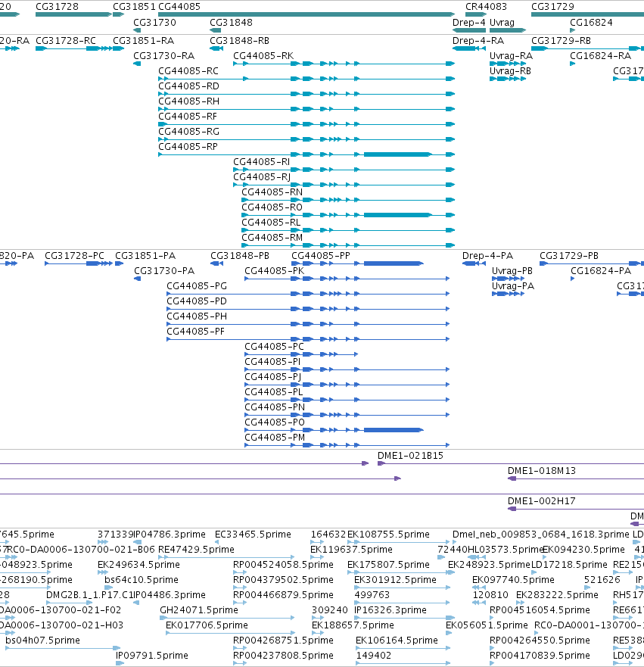Click the CG44085 gene label
Image resolution: width=644 pixels, height=667 pixels.
click(179, 7)
